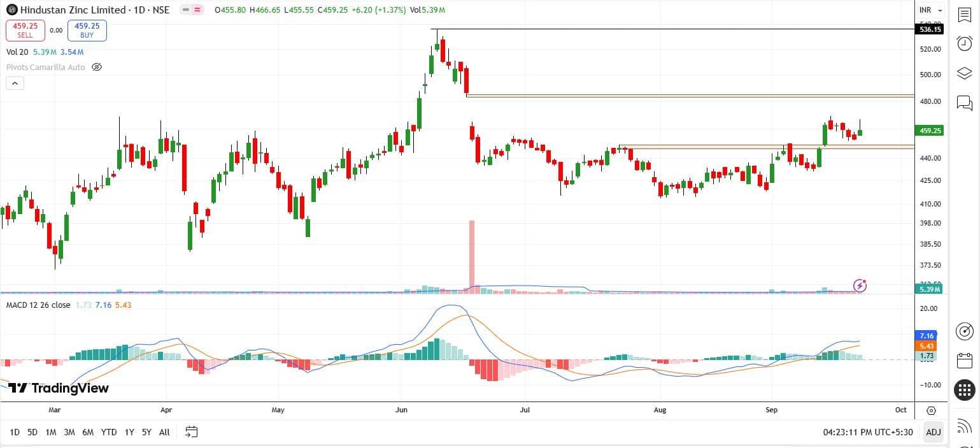Screen dimensions: 980x448
Task: Collapse the indicator legend with chevron
Action: (x=15, y=83)
